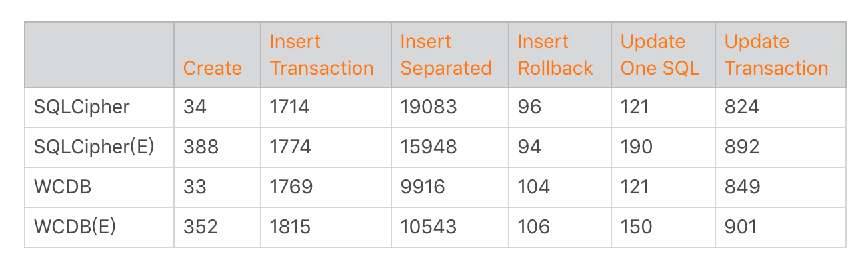868x268 pixels.
Task: Select the Insert Transaction column header
Action: pyautogui.click(x=321, y=55)
